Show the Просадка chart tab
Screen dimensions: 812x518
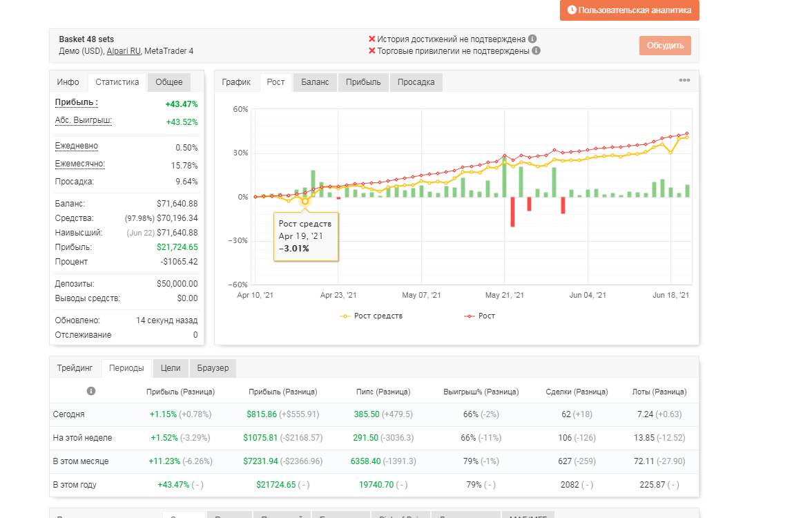pos(416,81)
